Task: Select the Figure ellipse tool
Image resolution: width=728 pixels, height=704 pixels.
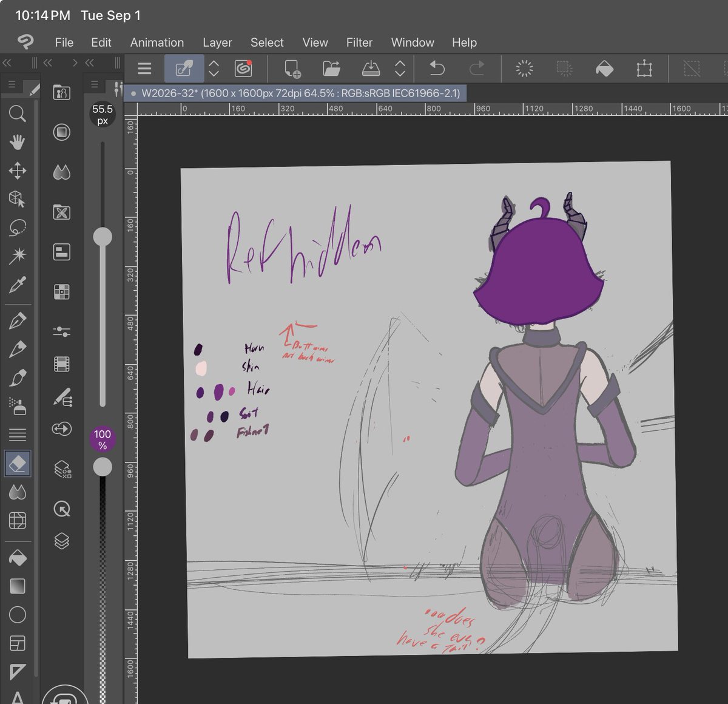Action: (18, 615)
